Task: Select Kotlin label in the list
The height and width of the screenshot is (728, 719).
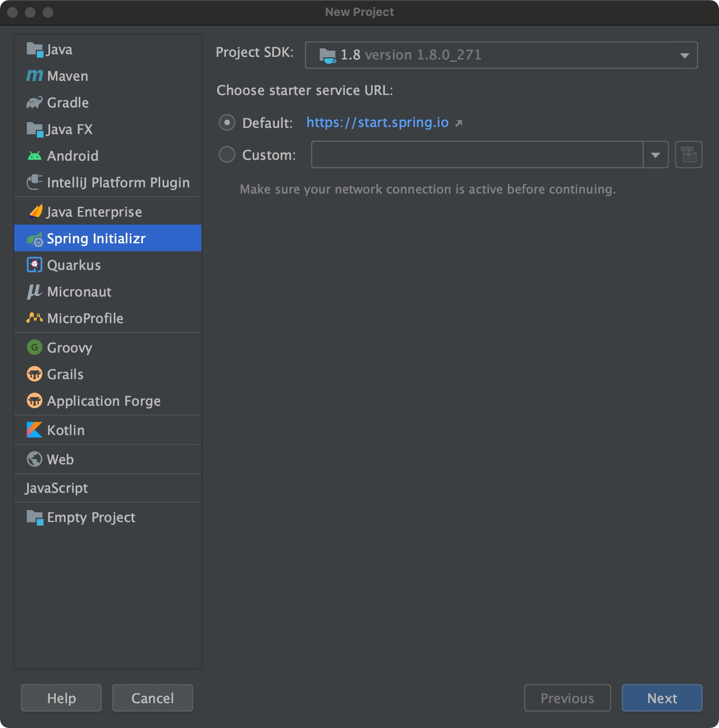Action: 66,430
